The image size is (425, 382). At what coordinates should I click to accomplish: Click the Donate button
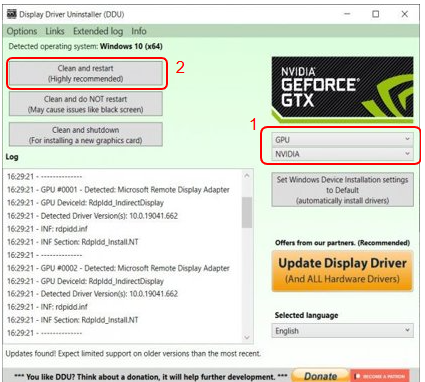pos(320,376)
